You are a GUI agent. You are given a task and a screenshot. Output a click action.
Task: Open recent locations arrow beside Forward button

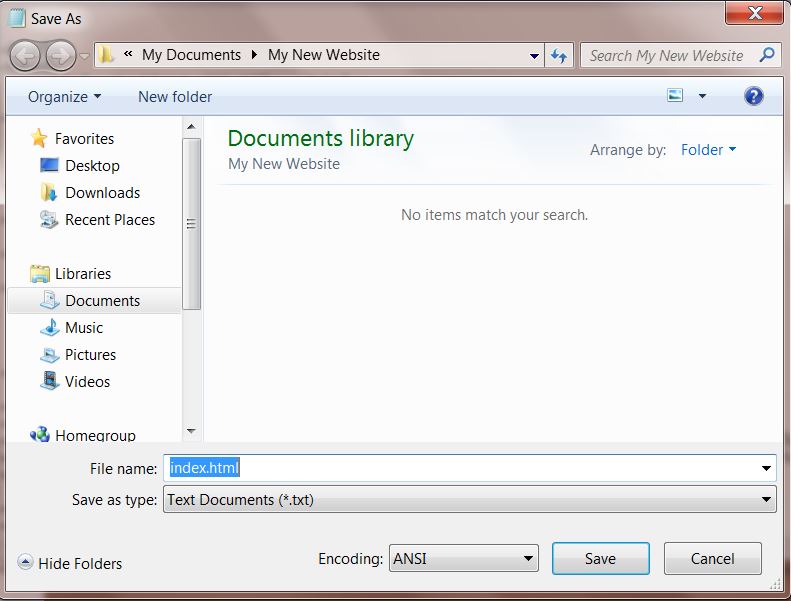click(84, 56)
